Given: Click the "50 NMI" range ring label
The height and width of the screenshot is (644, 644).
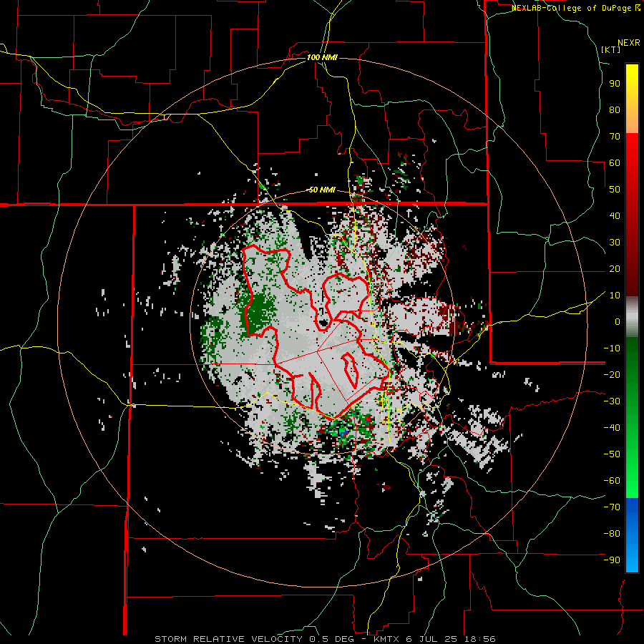Looking at the screenshot, I should pos(322,190).
